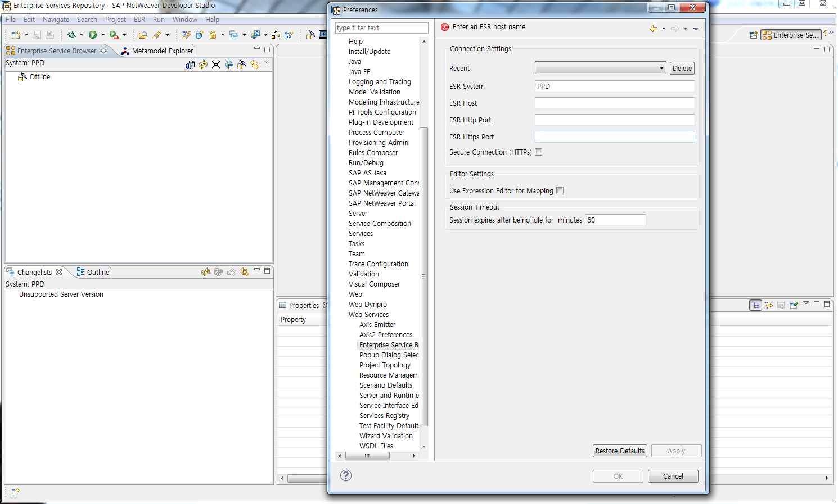Open the Window menu
This screenshot has height=504, width=838.
point(184,20)
